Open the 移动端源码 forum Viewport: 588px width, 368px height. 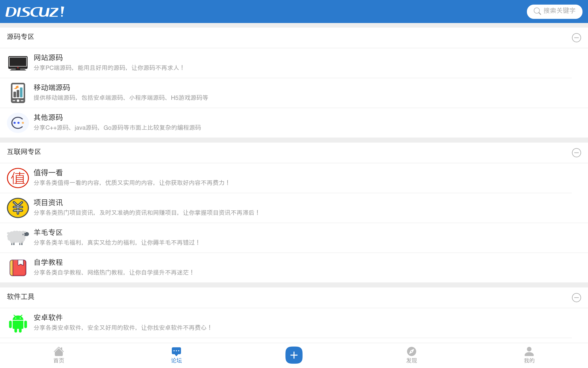click(294, 93)
